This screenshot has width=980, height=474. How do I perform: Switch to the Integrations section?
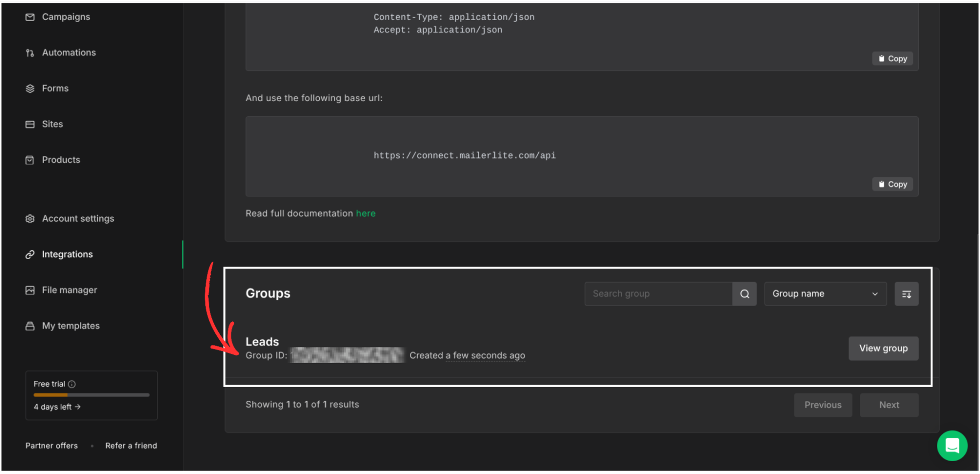(x=67, y=254)
